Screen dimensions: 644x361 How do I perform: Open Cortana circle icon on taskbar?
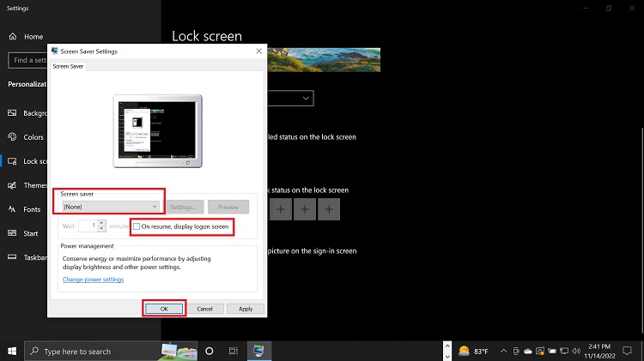[x=208, y=351]
